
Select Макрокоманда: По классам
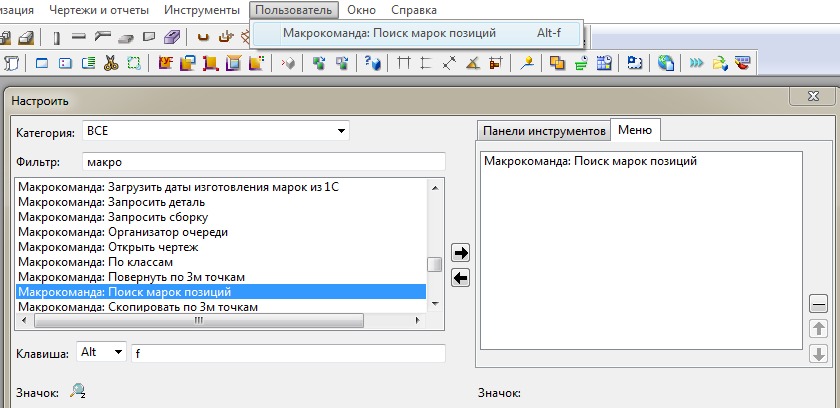coord(222,262)
